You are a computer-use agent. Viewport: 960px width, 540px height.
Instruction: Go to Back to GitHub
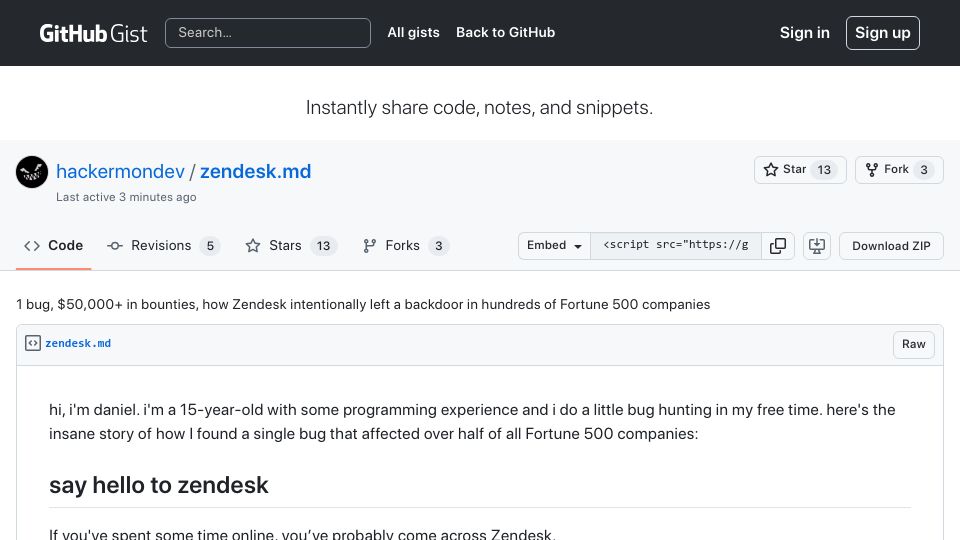click(x=505, y=32)
